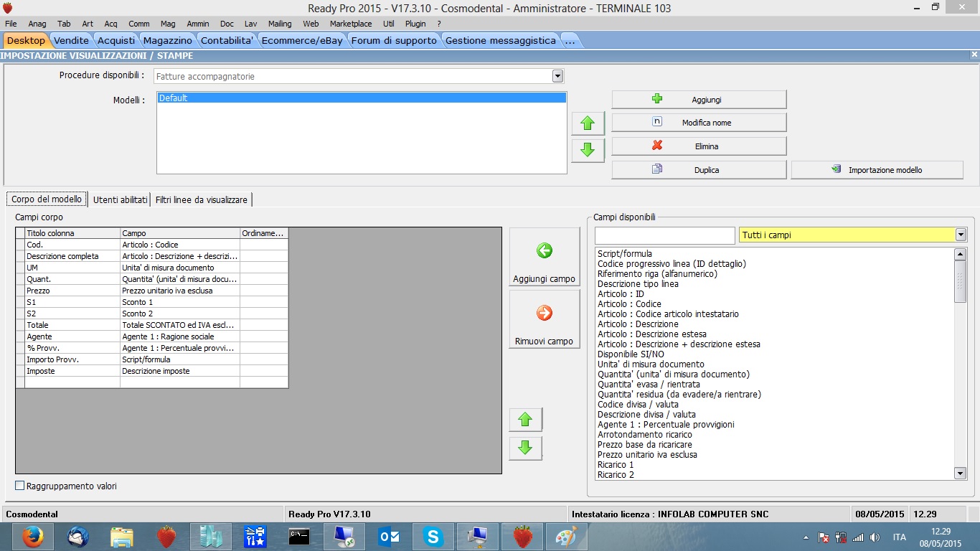Open the Ecommerce/eBay tab
The width and height of the screenshot is (980, 551).
pyautogui.click(x=302, y=40)
